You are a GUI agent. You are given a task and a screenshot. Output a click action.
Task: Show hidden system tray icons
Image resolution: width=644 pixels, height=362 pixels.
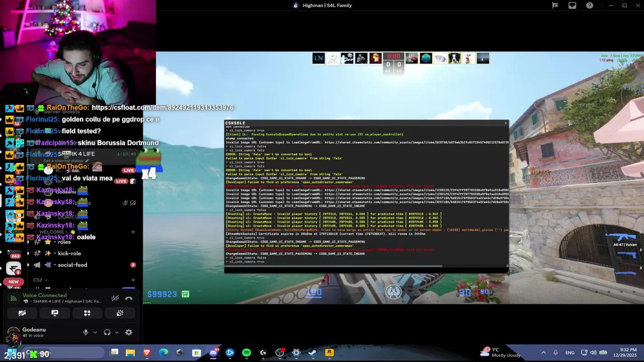click(543, 353)
